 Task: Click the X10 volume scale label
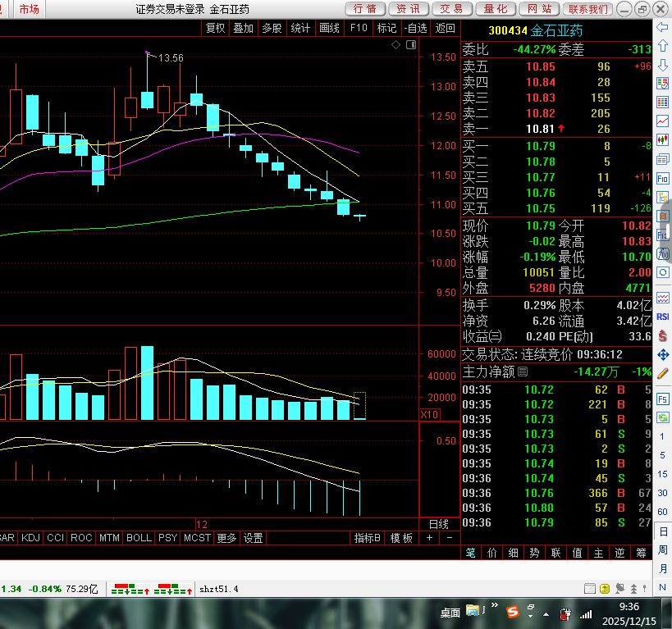tap(429, 414)
